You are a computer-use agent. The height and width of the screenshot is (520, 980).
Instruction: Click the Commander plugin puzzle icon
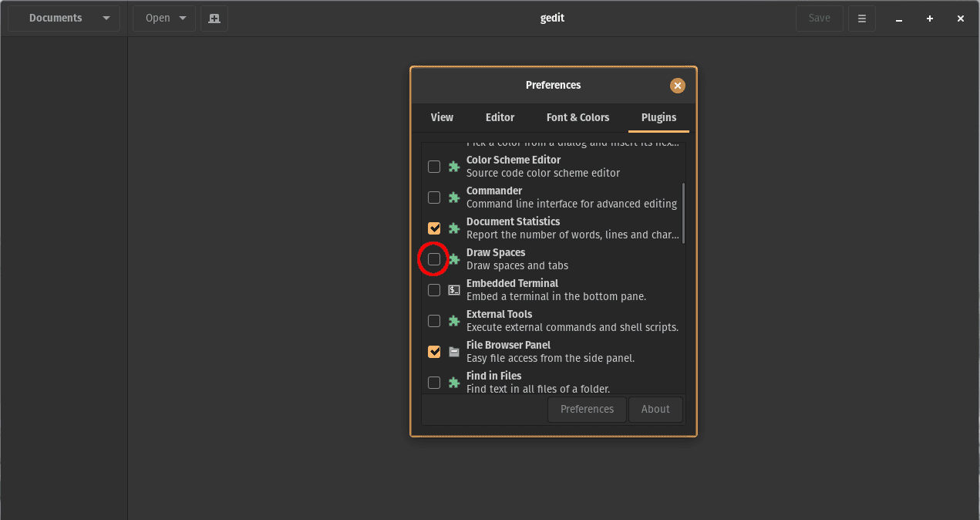[454, 198]
